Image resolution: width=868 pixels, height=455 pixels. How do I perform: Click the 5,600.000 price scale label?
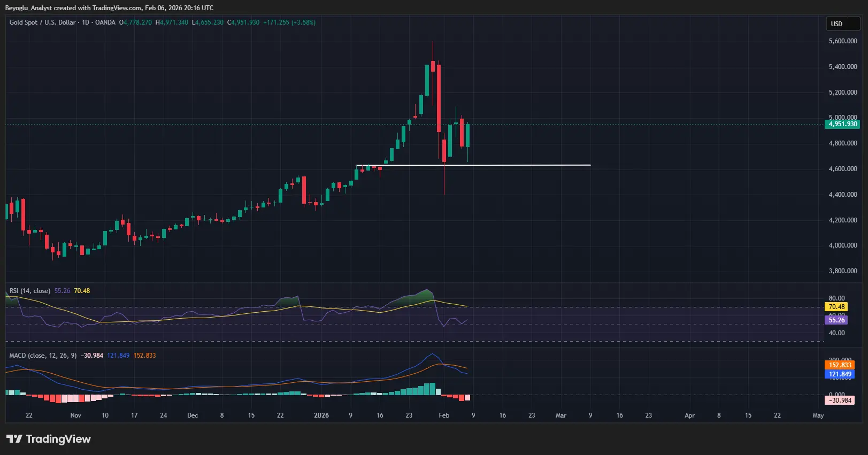tap(843, 41)
